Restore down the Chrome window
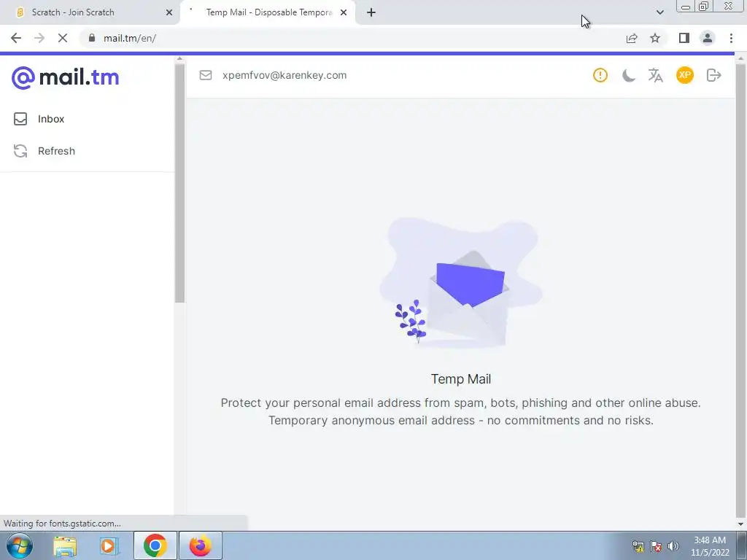 tap(704, 7)
